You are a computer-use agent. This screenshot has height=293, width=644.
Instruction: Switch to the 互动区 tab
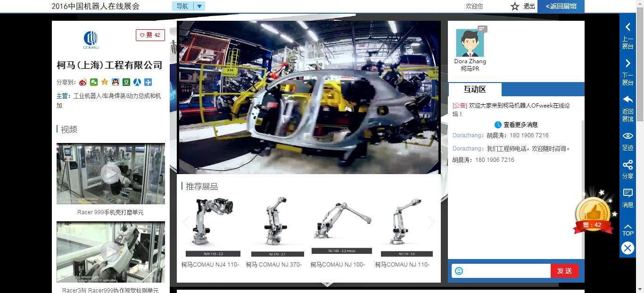(x=475, y=89)
